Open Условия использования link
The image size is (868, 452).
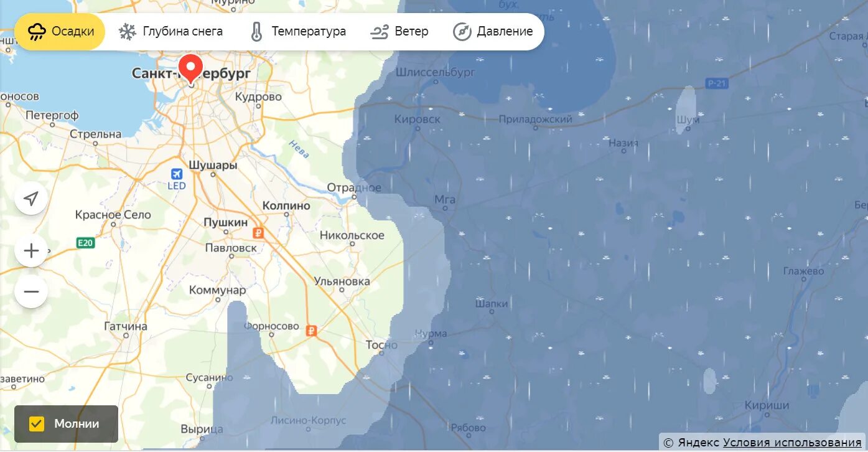click(792, 443)
